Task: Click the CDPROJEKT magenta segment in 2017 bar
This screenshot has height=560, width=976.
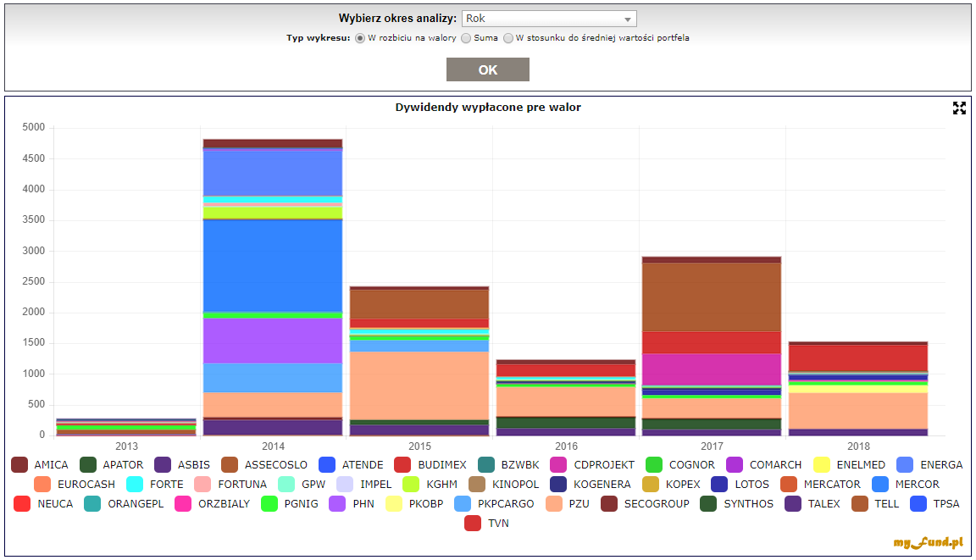Action: [712, 369]
